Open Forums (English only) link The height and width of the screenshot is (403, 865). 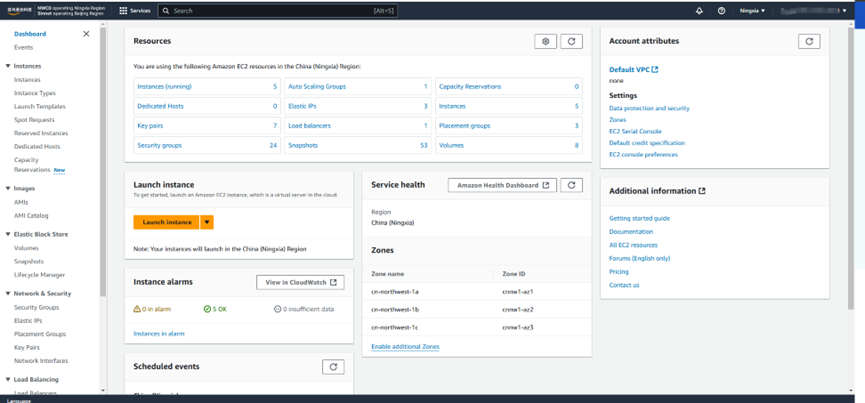(x=639, y=258)
